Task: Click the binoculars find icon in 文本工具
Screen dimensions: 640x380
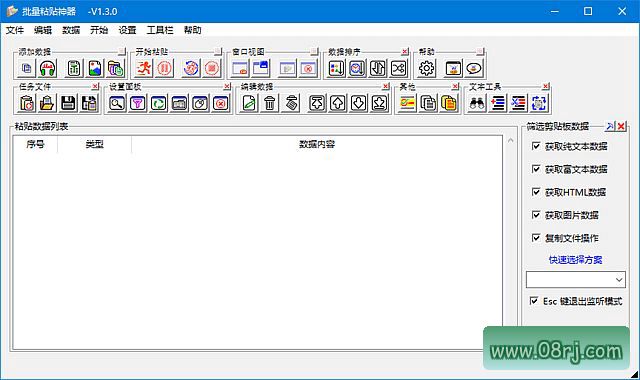Action: (476, 103)
